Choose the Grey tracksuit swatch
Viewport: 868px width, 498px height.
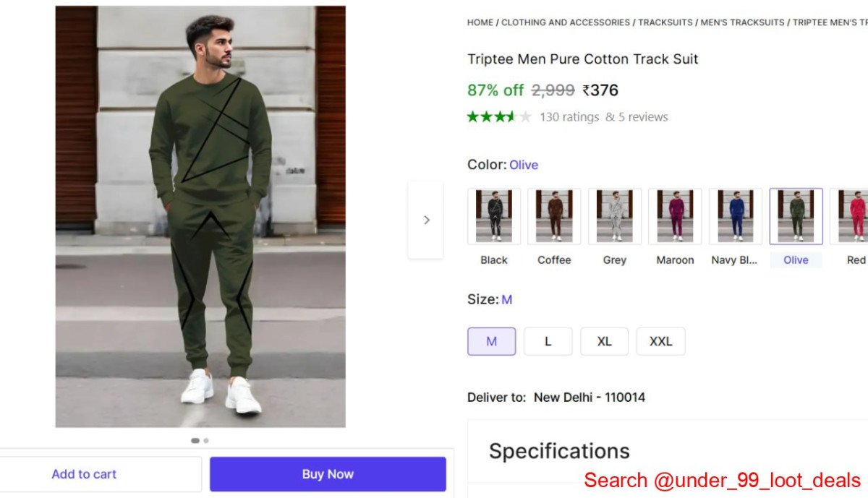[x=615, y=216]
